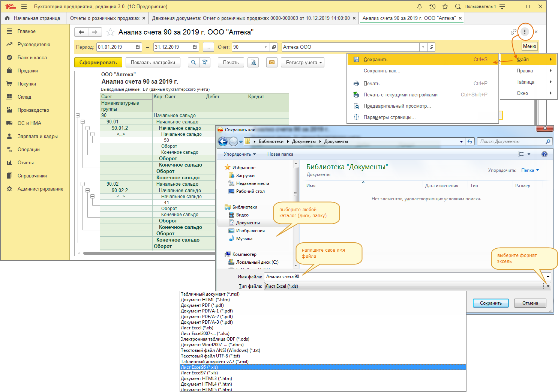Open the three-dot More menu
This screenshot has width=558, height=392.
pyautogui.click(x=525, y=32)
